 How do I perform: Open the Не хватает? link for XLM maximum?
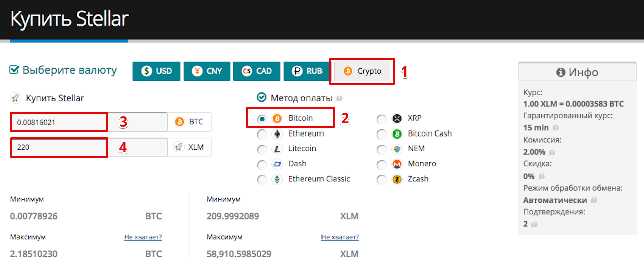point(340,237)
